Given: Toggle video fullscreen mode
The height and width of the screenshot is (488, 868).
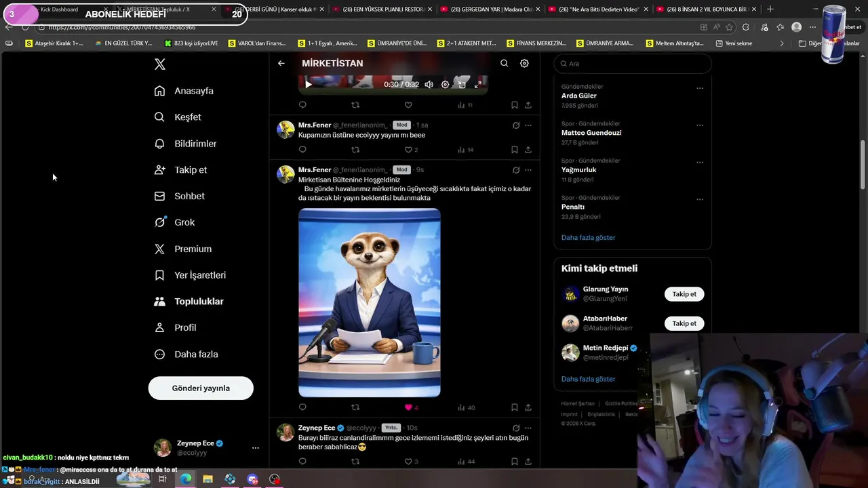Looking at the screenshot, I should pyautogui.click(x=478, y=85).
